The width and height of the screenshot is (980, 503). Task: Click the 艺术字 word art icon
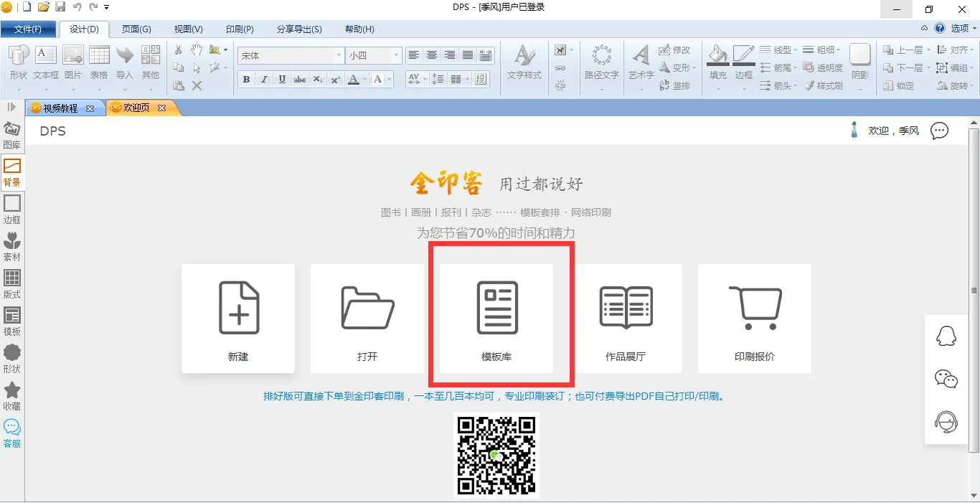pyautogui.click(x=641, y=62)
